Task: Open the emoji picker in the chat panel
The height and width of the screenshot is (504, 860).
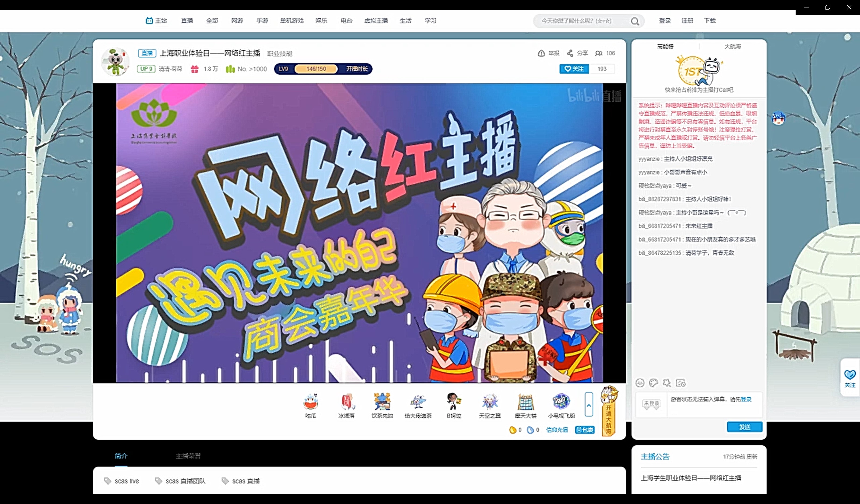Action: click(x=640, y=383)
